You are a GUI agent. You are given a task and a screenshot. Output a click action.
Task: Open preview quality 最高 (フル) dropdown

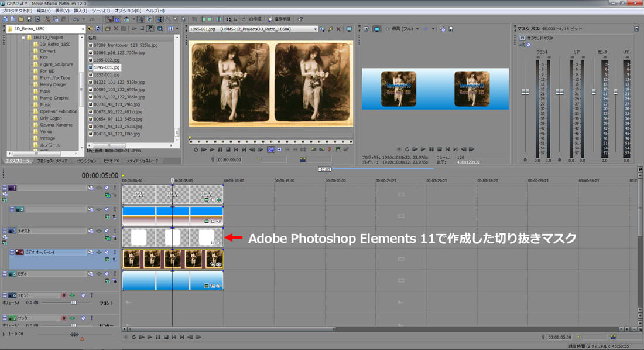click(x=417, y=29)
